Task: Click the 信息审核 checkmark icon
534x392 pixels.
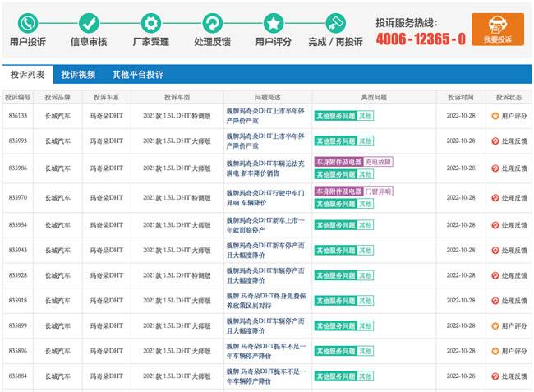Action: tap(89, 22)
